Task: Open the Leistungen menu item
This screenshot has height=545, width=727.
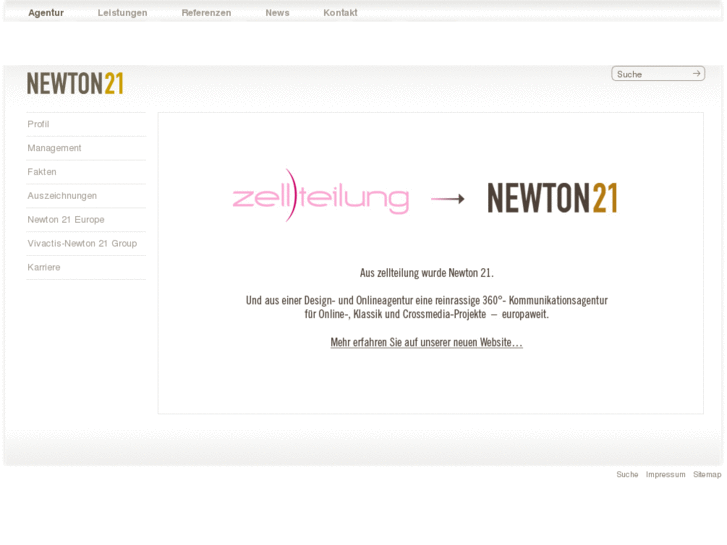Action: [x=122, y=13]
